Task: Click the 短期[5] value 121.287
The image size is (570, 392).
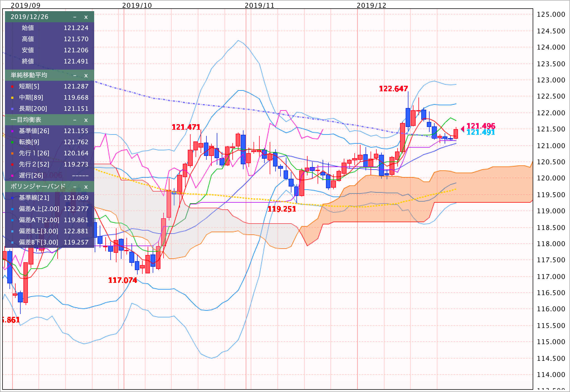Action: coord(76,86)
